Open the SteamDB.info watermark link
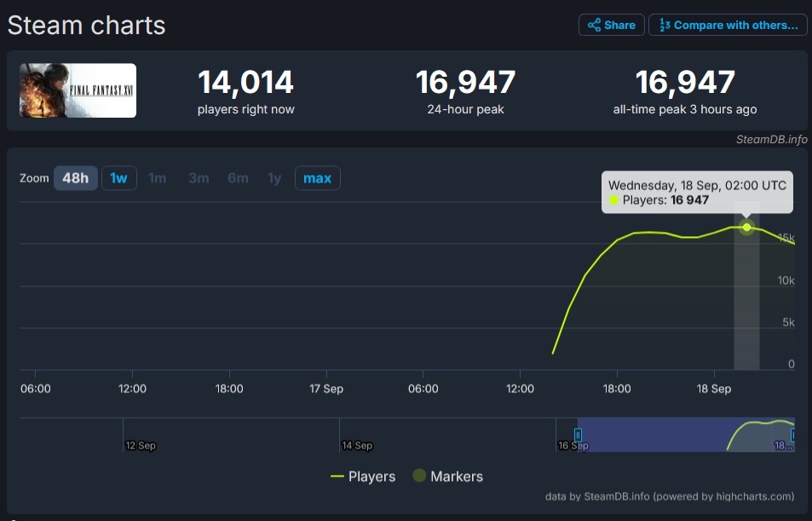Screen dimensions: 812x521 [x=772, y=140]
